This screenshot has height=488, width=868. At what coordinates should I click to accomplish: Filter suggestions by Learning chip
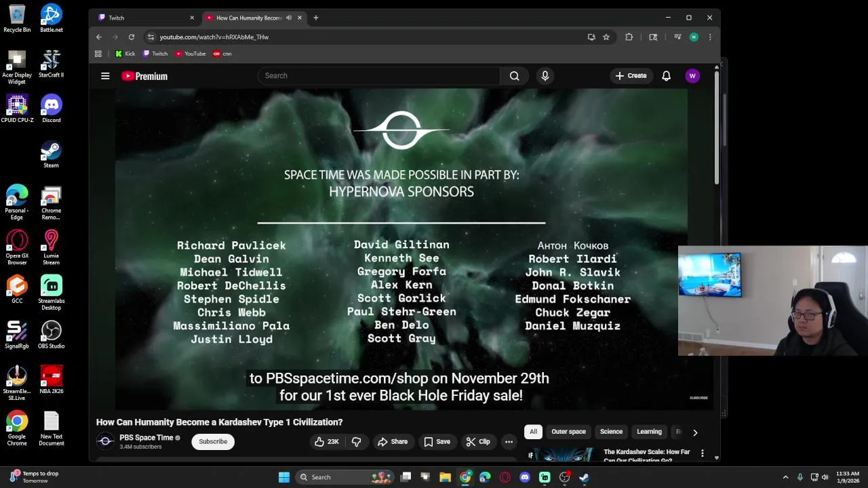click(649, 432)
